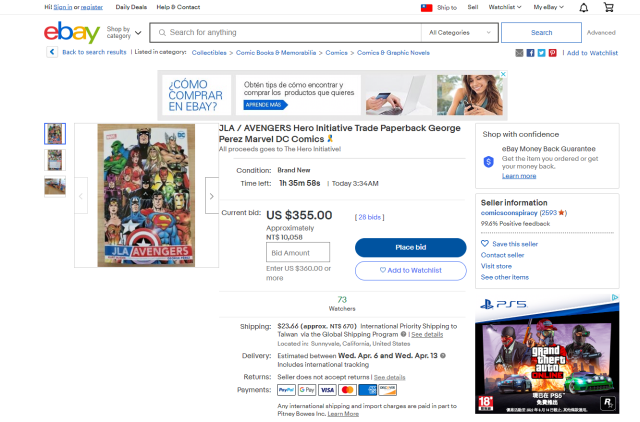Share listing via email icon

point(519,53)
